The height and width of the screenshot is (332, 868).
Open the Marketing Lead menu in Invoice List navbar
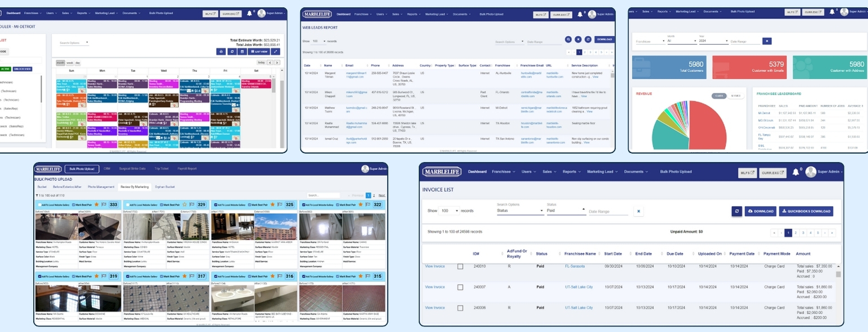pyautogui.click(x=602, y=172)
